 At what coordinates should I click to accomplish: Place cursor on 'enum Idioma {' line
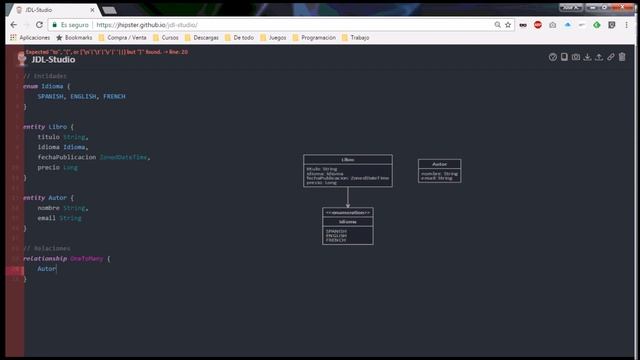(x=47, y=86)
